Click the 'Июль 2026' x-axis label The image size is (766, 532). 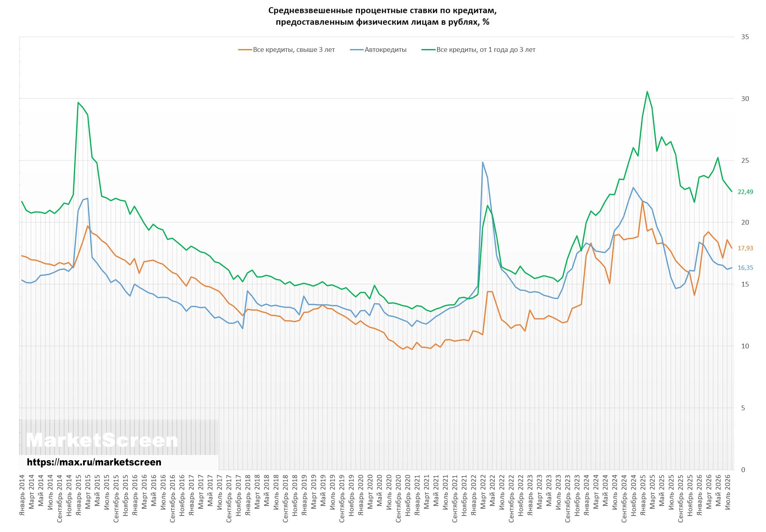[727, 492]
